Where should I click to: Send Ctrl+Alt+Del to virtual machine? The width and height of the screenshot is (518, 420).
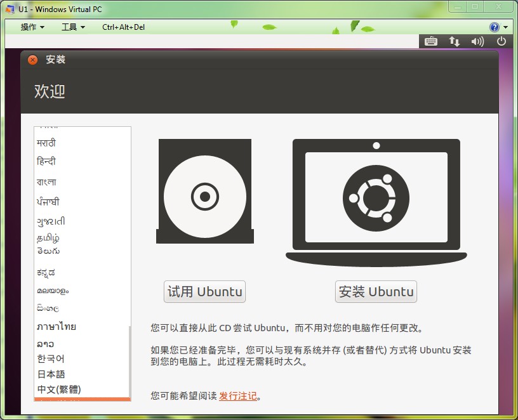click(123, 27)
